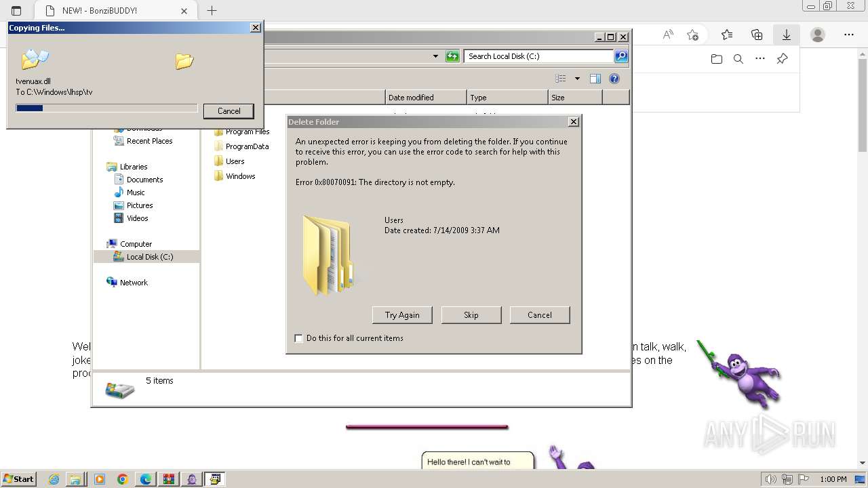Sort by Size column header
The height and width of the screenshot is (488, 868).
[x=575, y=98]
